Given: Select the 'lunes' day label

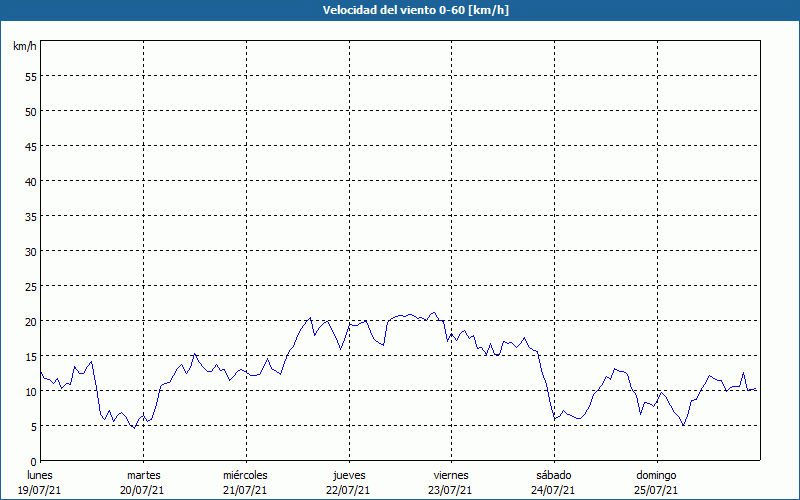Looking at the screenshot, I should 40,475.
